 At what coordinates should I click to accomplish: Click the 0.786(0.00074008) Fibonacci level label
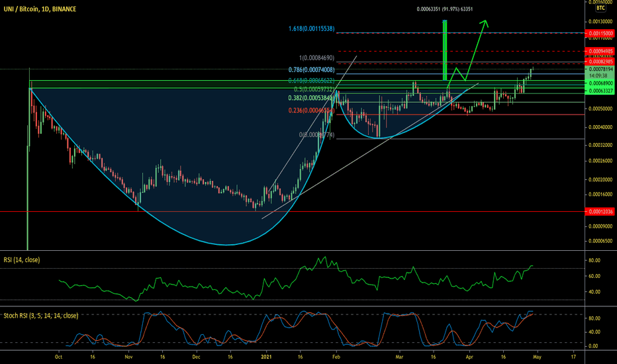click(311, 70)
